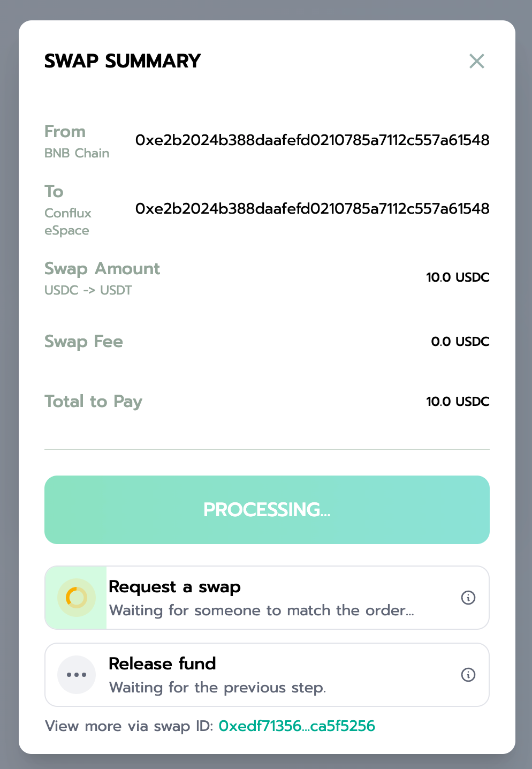Click "Waiting for the previous step" text
Viewport: 532px width, 769px height.
217,688
